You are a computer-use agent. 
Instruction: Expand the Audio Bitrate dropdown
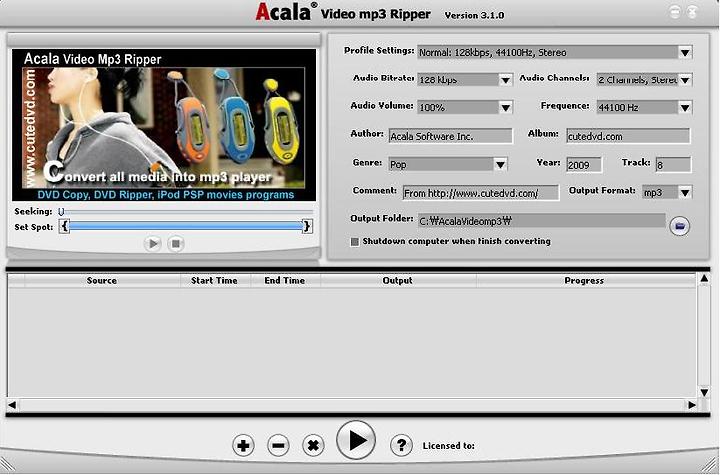point(506,80)
